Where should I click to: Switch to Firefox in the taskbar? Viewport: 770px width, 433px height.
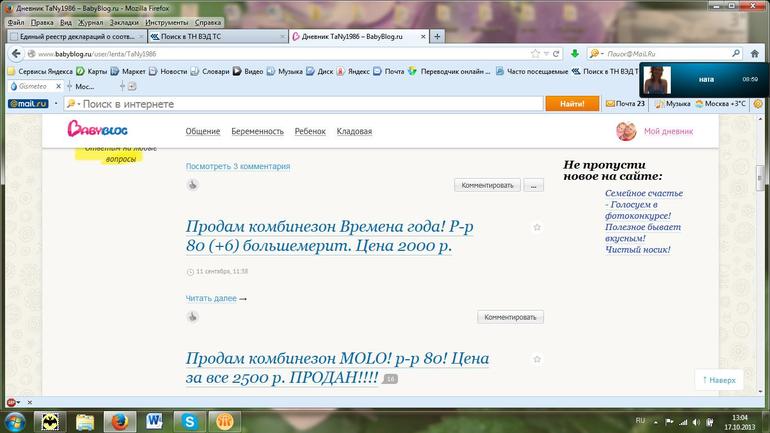pyautogui.click(x=119, y=421)
